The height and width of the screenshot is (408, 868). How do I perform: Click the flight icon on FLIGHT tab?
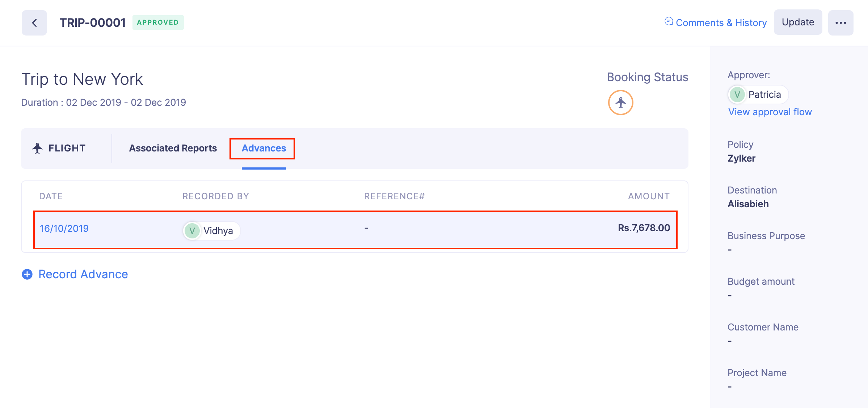pos(37,147)
